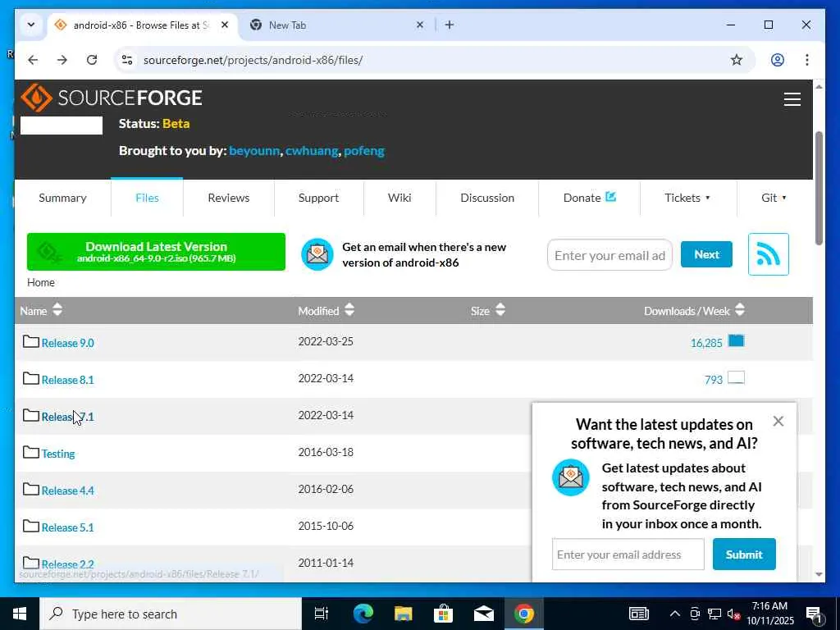Click Download Latest Version button
The image size is (840, 630).
tap(156, 252)
